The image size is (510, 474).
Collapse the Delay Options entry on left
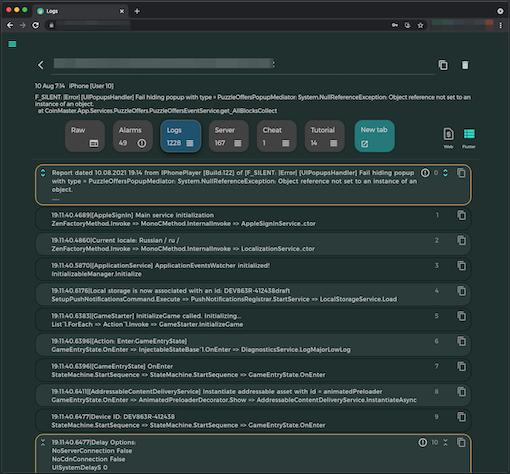(x=43, y=442)
